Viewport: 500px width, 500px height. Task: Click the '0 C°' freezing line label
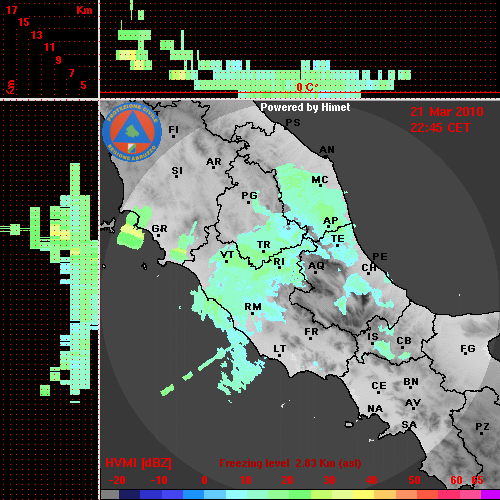[x=307, y=87]
